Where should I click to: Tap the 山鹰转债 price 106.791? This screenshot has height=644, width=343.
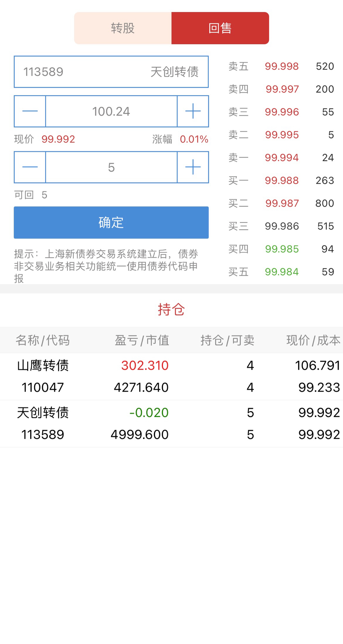[318, 365]
